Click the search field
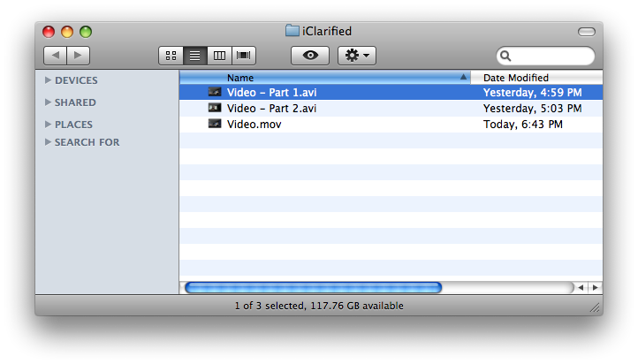Image resolution: width=638 pixels, height=364 pixels. [545, 56]
